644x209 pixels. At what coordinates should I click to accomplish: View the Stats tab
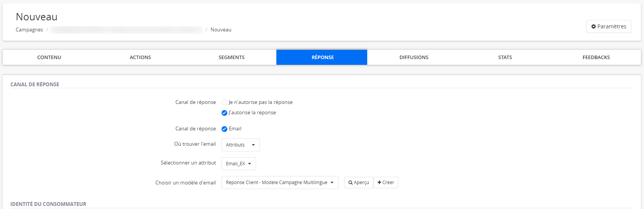pyautogui.click(x=505, y=58)
